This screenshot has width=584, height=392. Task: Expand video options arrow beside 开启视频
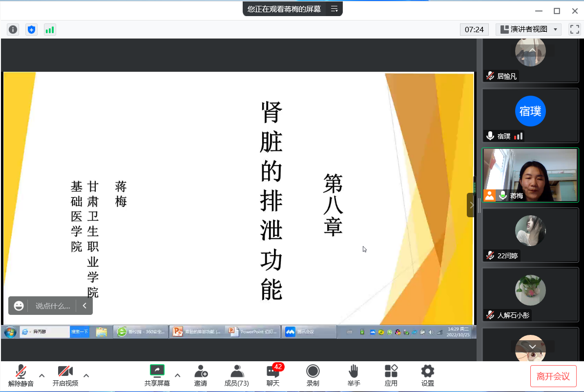click(x=86, y=375)
